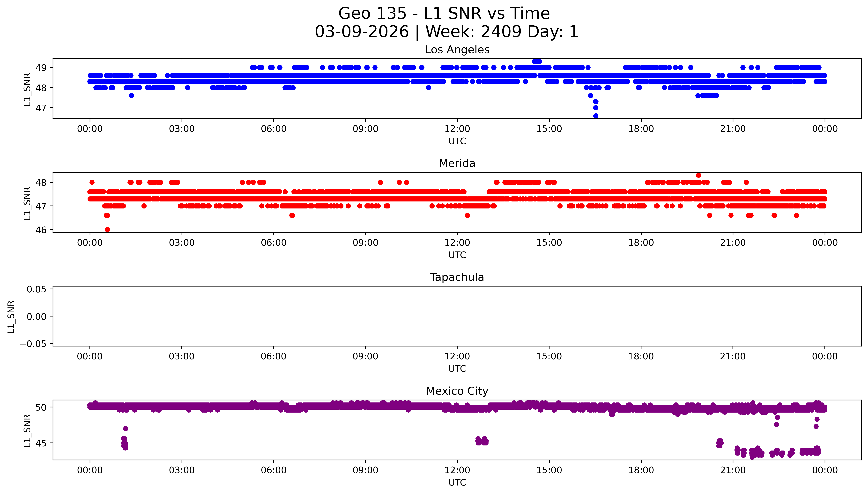
Task: Click the center of the empty Tapachula plot
Action: click(x=457, y=316)
